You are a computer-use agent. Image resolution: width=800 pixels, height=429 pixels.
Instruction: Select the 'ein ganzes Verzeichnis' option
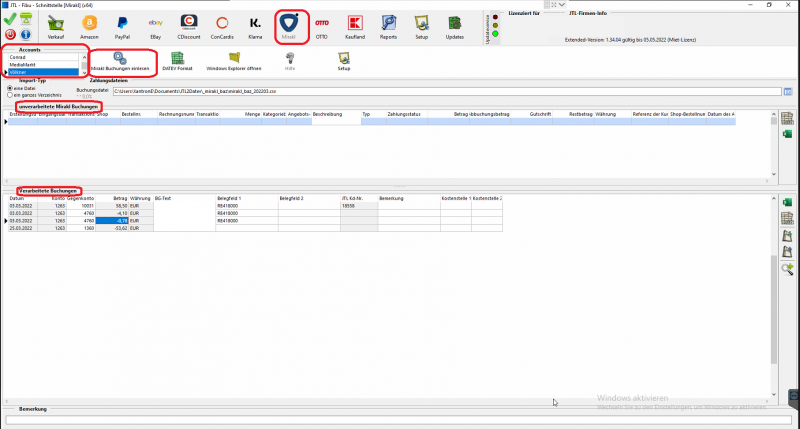click(x=8, y=95)
